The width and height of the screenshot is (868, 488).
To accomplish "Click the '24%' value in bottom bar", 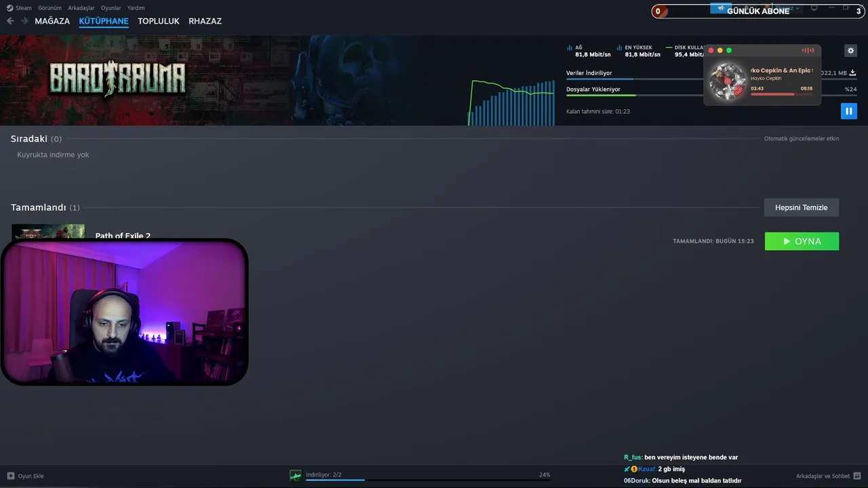I will click(545, 474).
